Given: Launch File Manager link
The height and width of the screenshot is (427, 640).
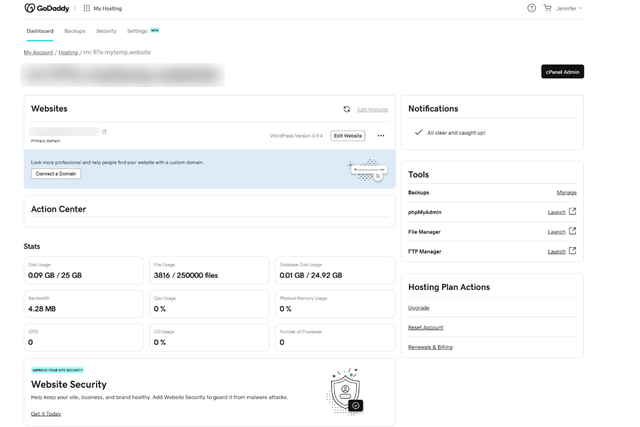Looking at the screenshot, I should point(556,232).
